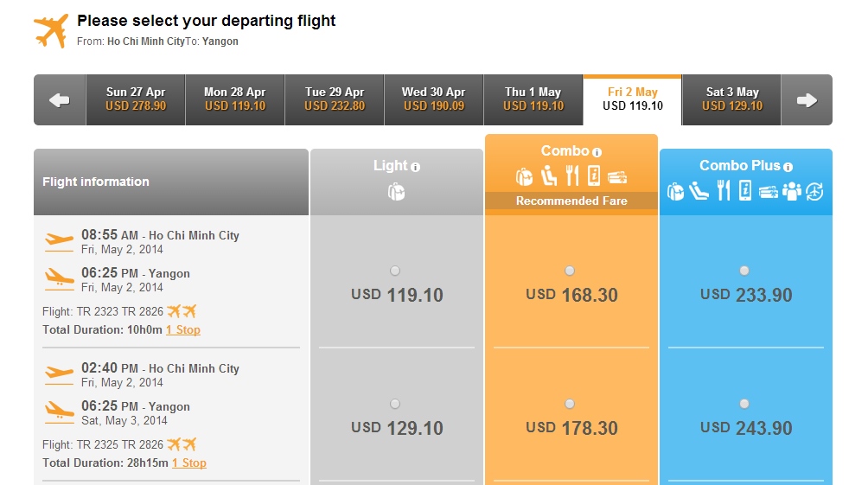Open 1 Stop link for 02:40 PM flight
The height and width of the screenshot is (485, 868).
(x=188, y=463)
